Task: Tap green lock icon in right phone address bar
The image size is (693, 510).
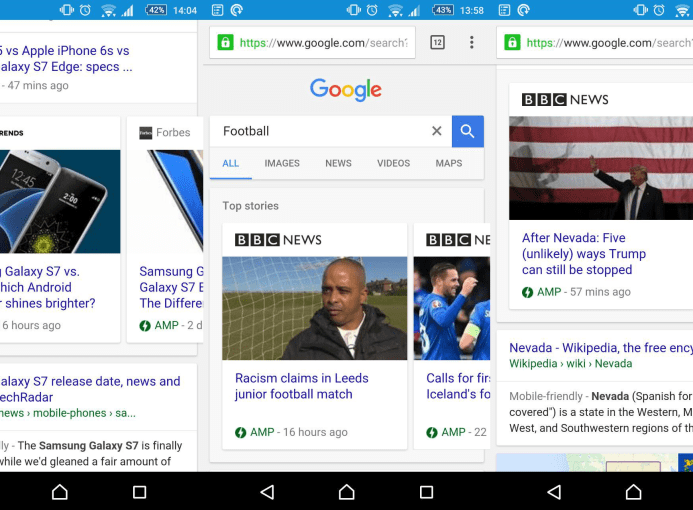Action: [x=512, y=42]
